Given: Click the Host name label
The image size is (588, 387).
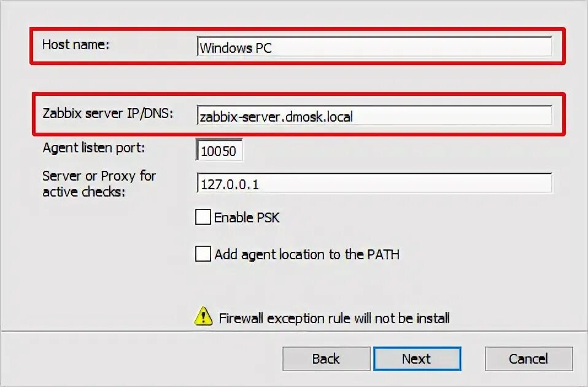Looking at the screenshot, I should point(75,45).
